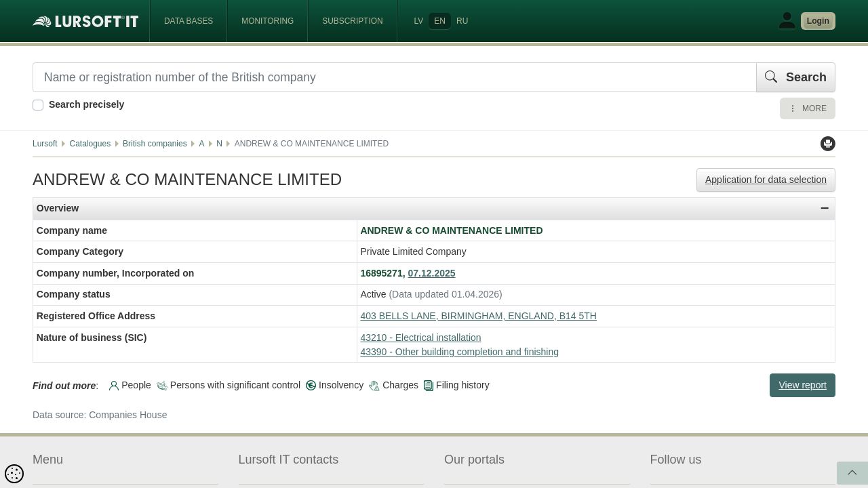Click Private Limited Company value
Image resolution: width=868 pixels, height=488 pixels.
click(413, 251)
